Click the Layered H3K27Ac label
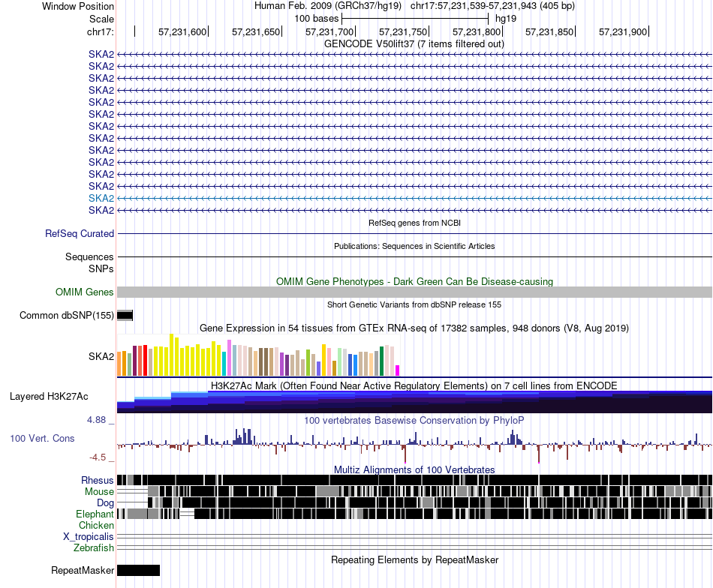This screenshot has width=713, height=588. (x=49, y=396)
